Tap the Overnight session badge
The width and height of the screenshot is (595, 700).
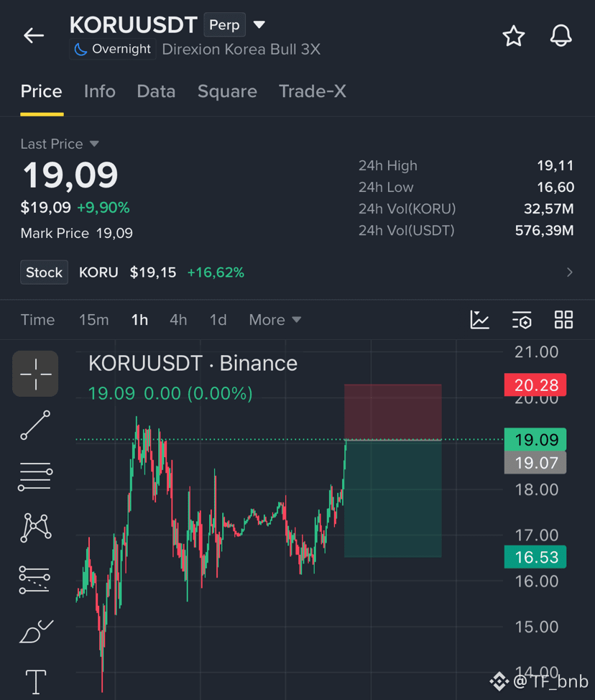(113, 49)
